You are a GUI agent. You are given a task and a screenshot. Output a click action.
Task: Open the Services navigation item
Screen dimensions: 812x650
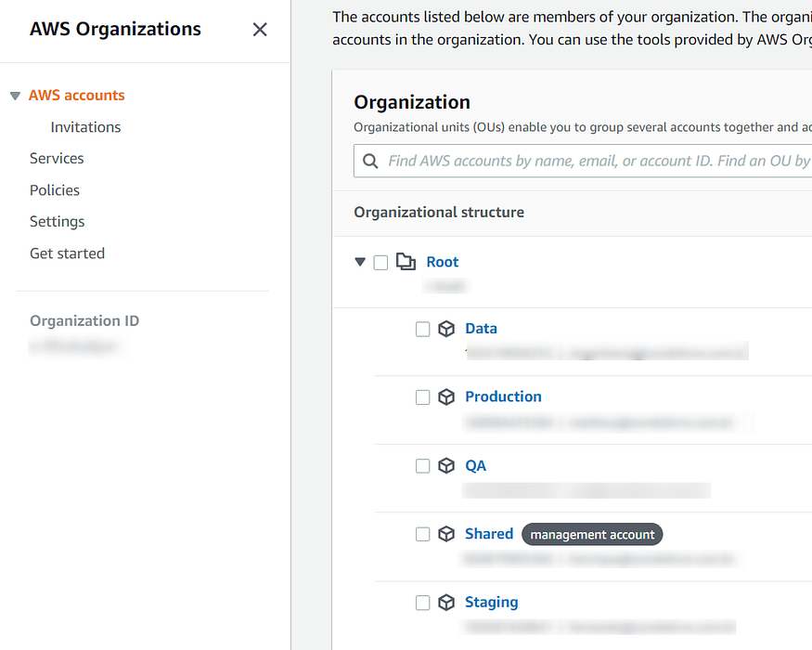(x=57, y=159)
